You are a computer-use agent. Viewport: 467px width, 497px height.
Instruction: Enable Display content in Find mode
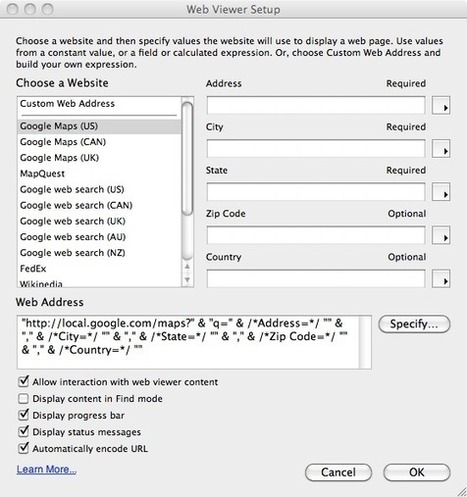coord(23,398)
